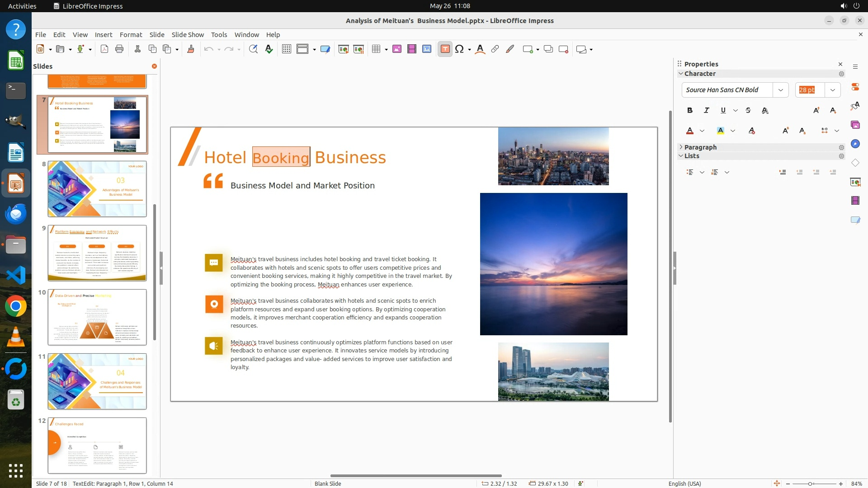
Task: Select the Insert Text Box tool
Action: point(445,49)
